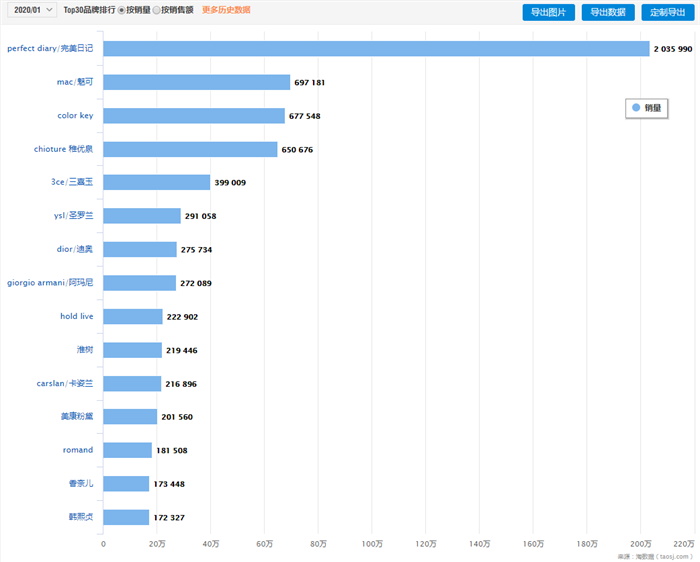The width and height of the screenshot is (700, 562).
Task: Click the bar valued 219 446
Action: 133,350
